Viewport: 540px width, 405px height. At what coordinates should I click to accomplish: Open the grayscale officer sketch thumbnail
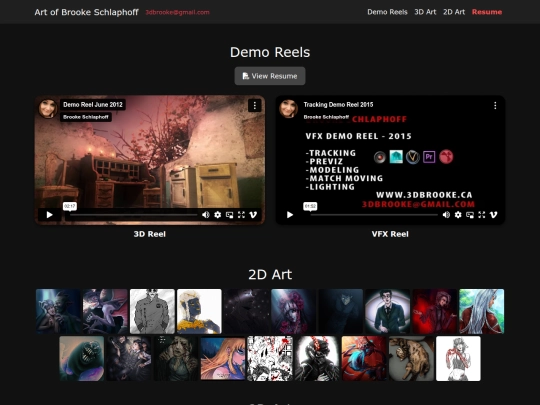click(152, 311)
